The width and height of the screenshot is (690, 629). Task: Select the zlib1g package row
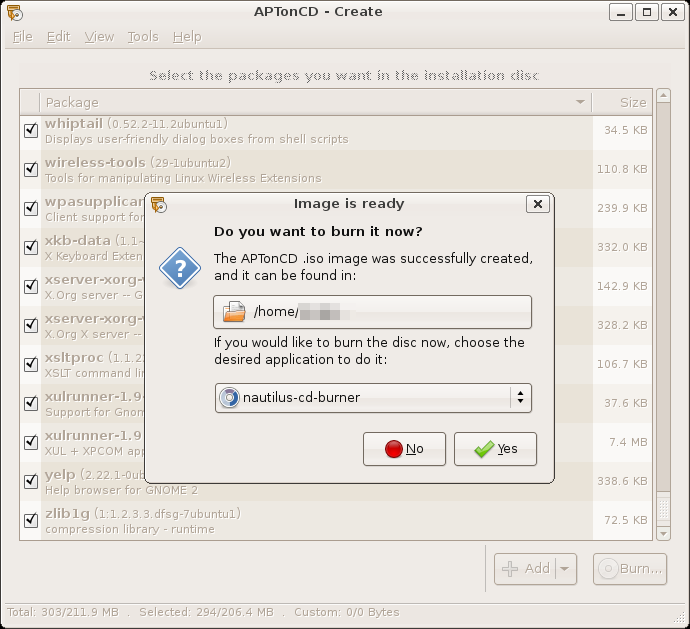coord(336,520)
